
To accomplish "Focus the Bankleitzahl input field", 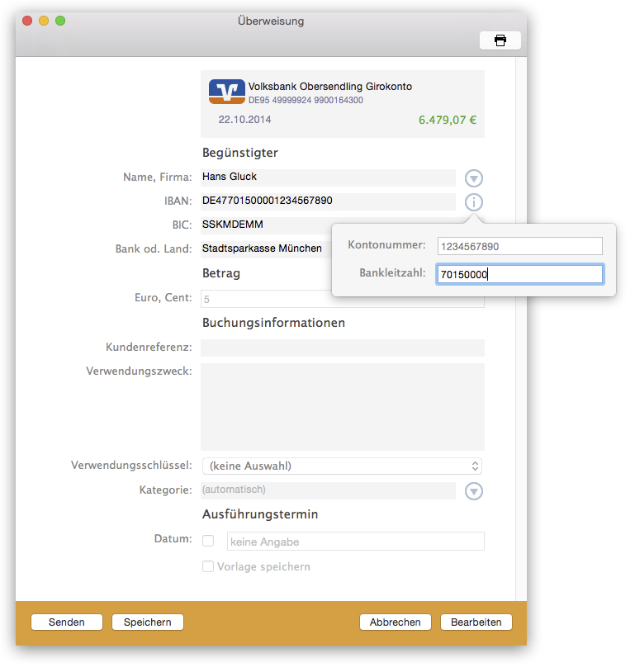I will (x=519, y=274).
